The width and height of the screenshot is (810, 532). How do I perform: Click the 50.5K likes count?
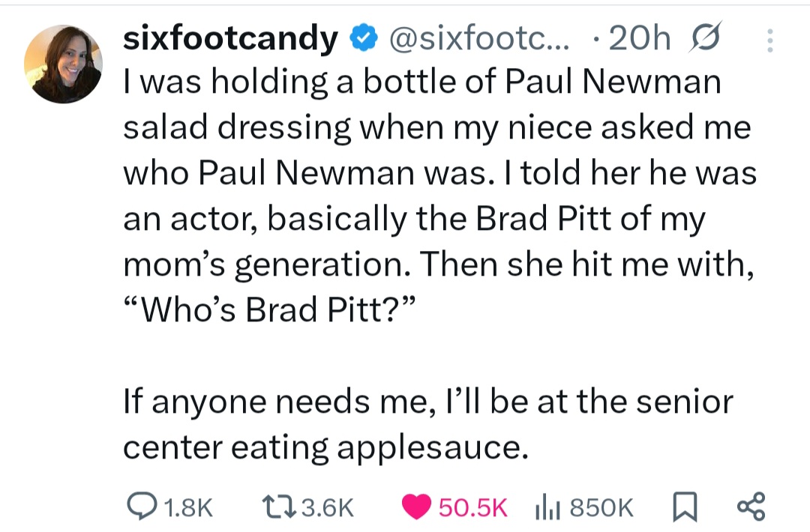coord(472,508)
